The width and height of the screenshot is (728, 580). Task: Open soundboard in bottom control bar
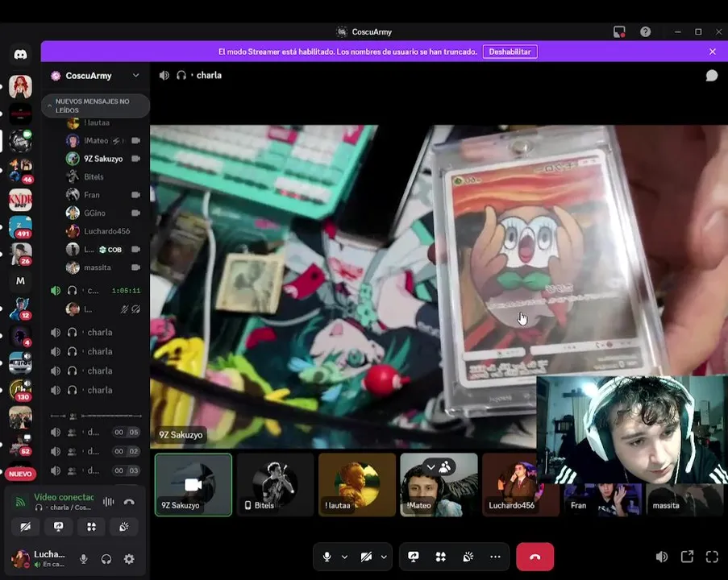[x=468, y=557]
